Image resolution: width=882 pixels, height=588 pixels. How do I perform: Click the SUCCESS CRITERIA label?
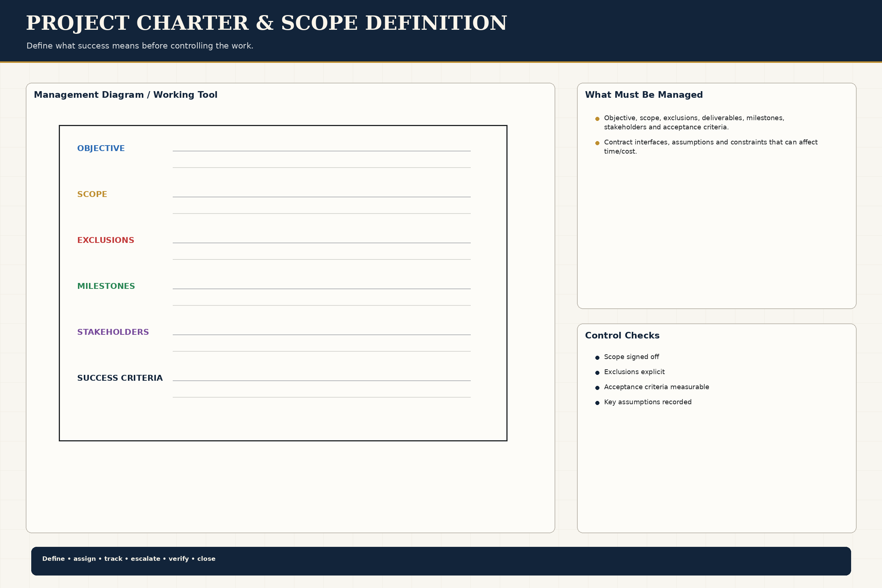coord(120,378)
